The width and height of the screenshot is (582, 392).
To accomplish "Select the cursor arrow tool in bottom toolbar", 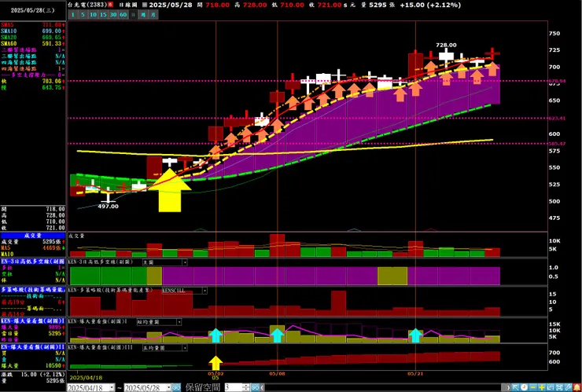I will pyautogui.click(x=516, y=387).
